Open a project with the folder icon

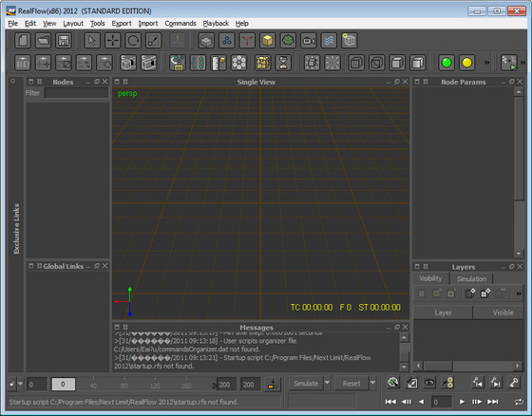43,41
